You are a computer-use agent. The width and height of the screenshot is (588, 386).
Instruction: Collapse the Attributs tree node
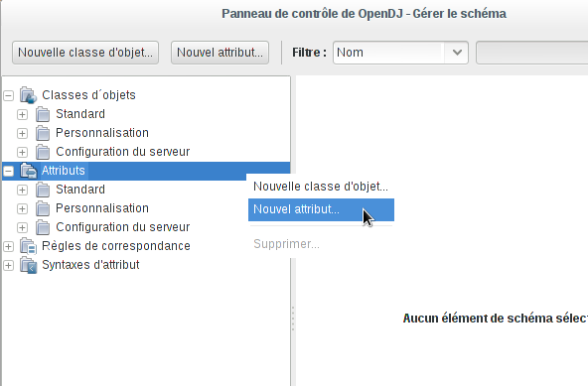pyautogui.click(x=8, y=172)
